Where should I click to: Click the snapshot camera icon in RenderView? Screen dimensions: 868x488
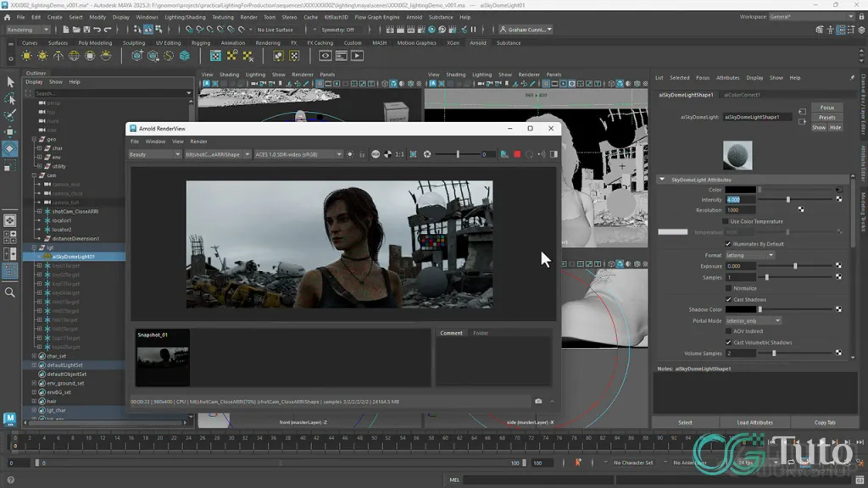(x=538, y=401)
